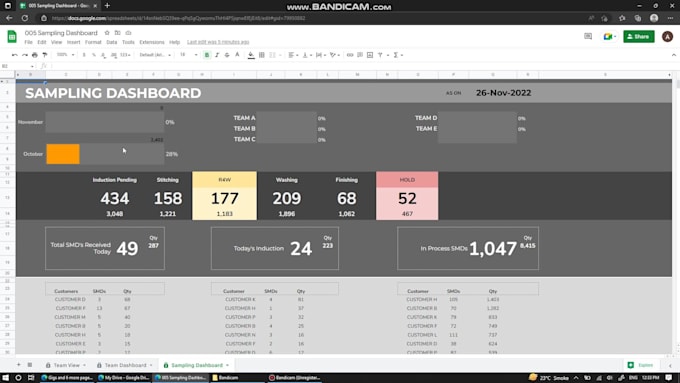The height and width of the screenshot is (383, 680).
Task: Open the functions dropdown
Action: pos(398,55)
